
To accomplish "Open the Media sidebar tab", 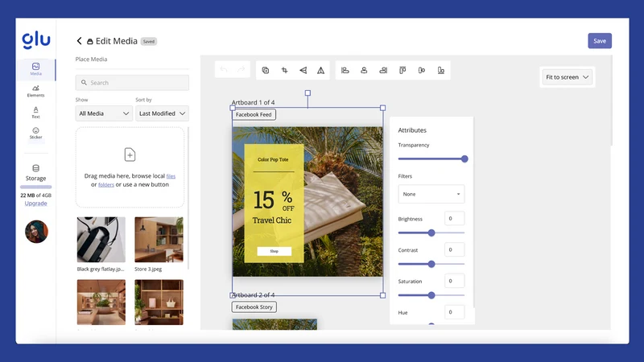I will pos(35,69).
